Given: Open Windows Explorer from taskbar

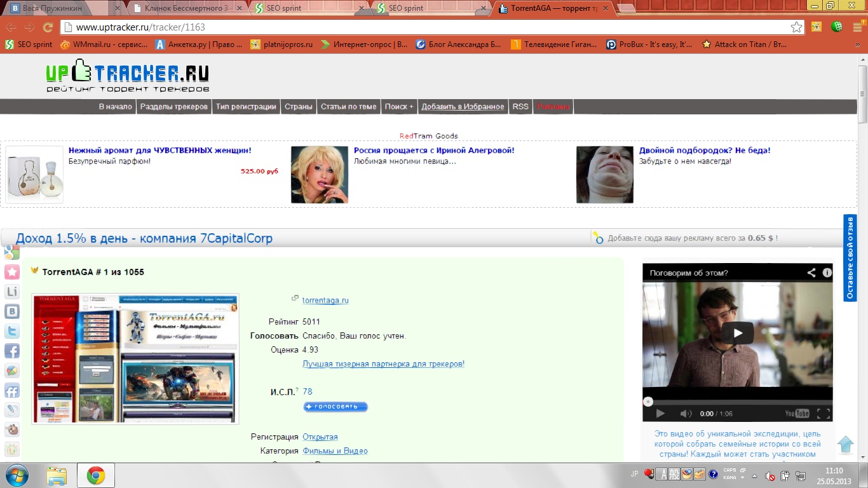Looking at the screenshot, I should [x=57, y=475].
